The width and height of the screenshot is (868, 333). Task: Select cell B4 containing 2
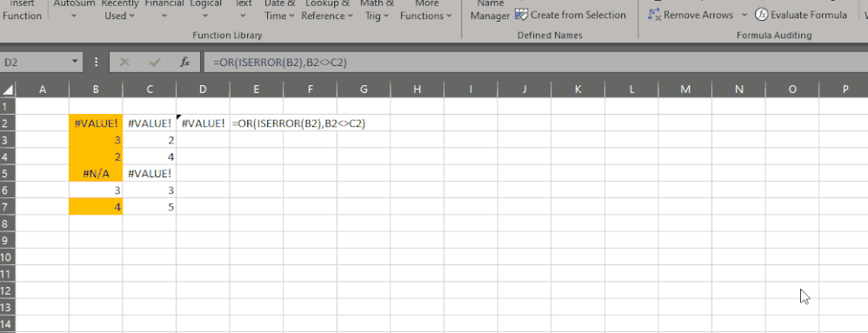[x=96, y=157]
